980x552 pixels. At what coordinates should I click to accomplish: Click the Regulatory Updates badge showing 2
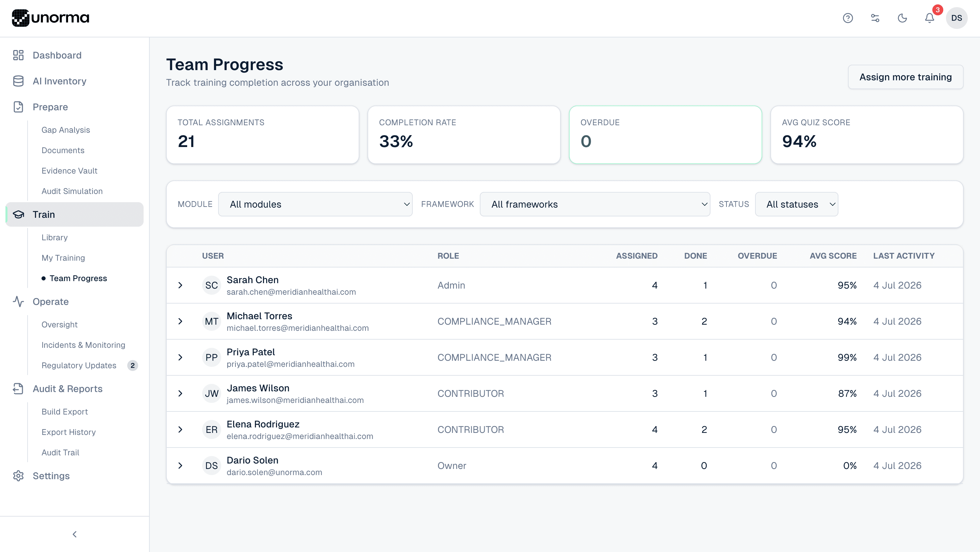tap(132, 366)
